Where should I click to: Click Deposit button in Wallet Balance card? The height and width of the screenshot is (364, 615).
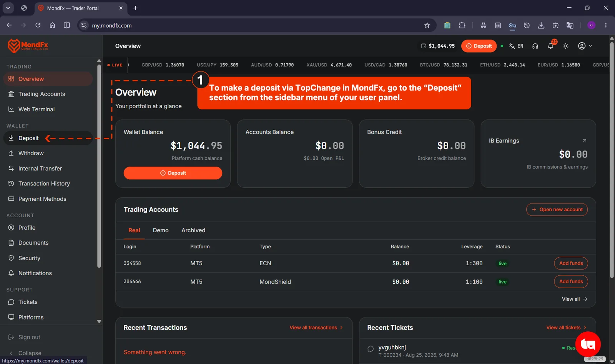coord(173,173)
